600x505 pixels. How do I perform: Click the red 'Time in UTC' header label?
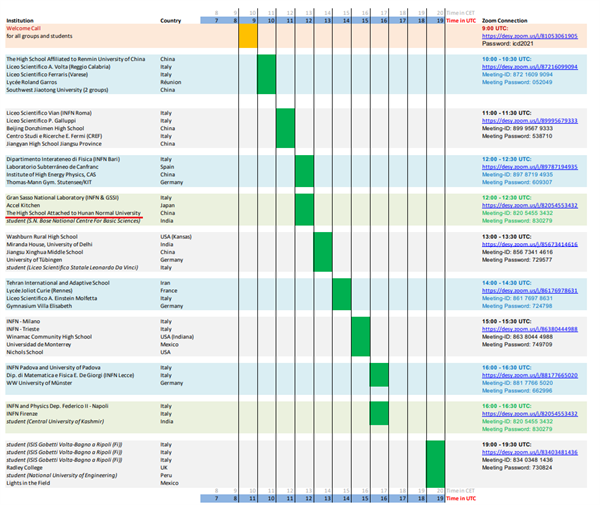pyautogui.click(x=460, y=20)
